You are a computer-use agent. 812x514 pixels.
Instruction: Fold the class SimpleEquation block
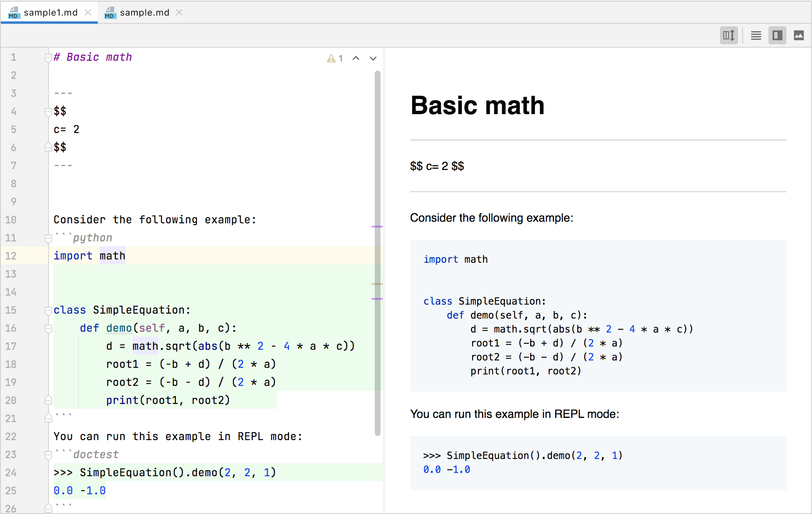click(x=48, y=310)
